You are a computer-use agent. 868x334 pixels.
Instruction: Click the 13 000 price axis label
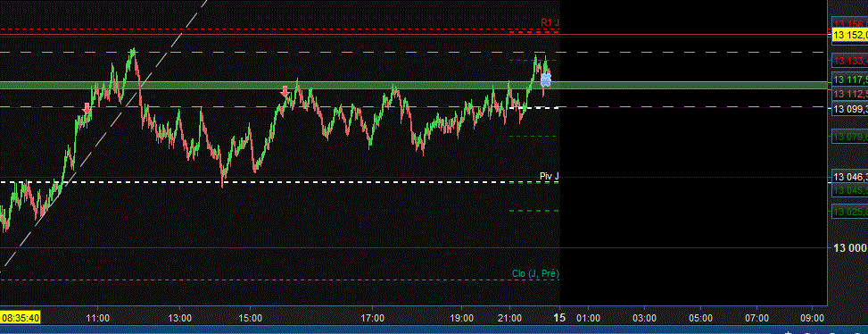851,248
